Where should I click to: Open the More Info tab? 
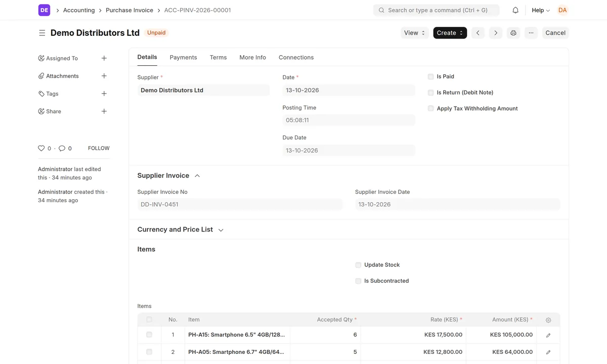click(253, 58)
